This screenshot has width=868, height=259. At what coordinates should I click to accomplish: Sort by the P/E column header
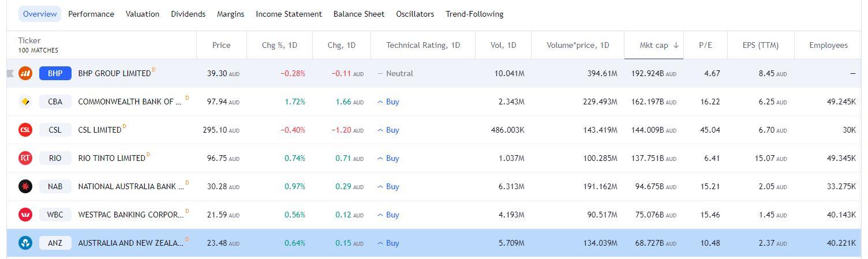tap(705, 45)
